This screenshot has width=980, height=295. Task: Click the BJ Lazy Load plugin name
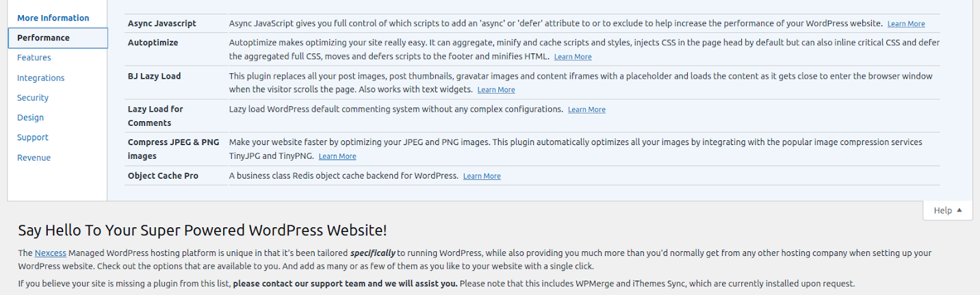point(155,76)
